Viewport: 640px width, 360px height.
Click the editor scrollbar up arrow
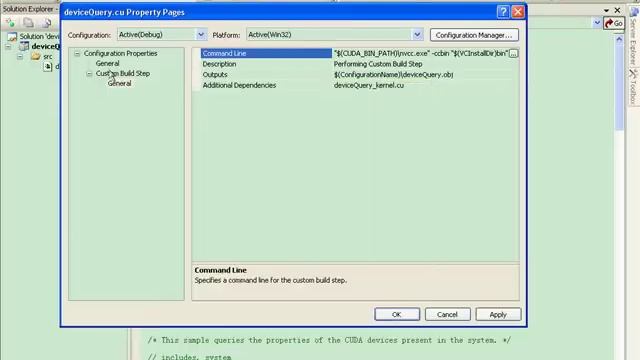tap(619, 40)
